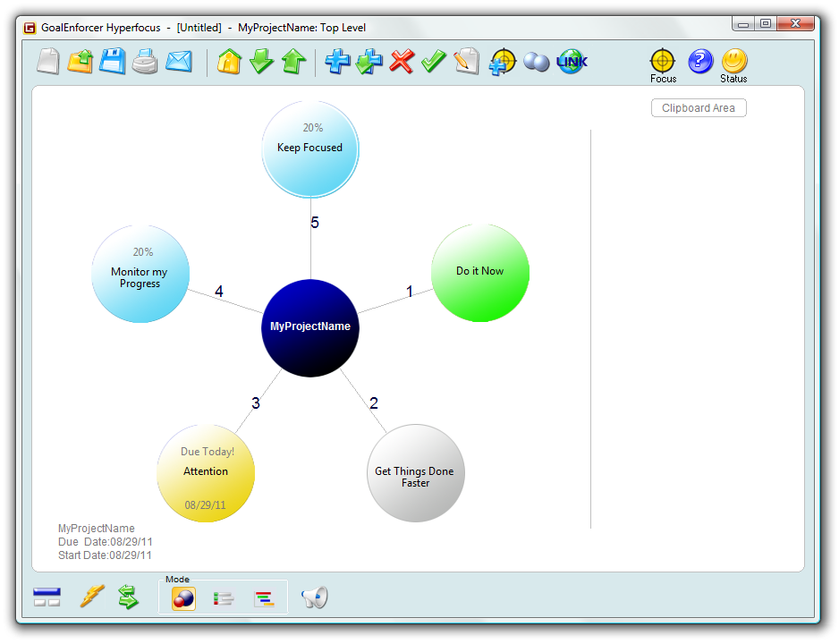Click the priority number 1 label
This screenshot has width=839, height=644.
(410, 292)
